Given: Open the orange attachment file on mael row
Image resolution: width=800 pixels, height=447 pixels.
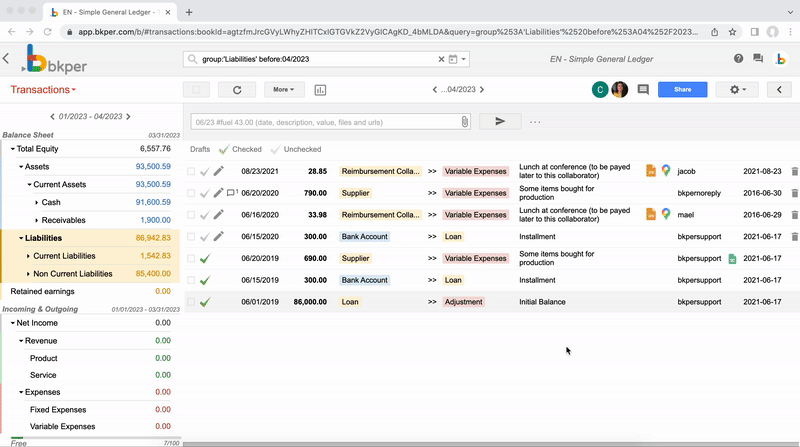Looking at the screenshot, I should (x=651, y=214).
